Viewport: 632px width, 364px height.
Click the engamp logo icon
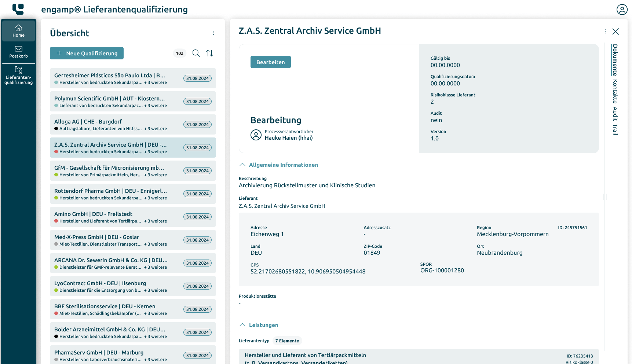click(x=18, y=9)
